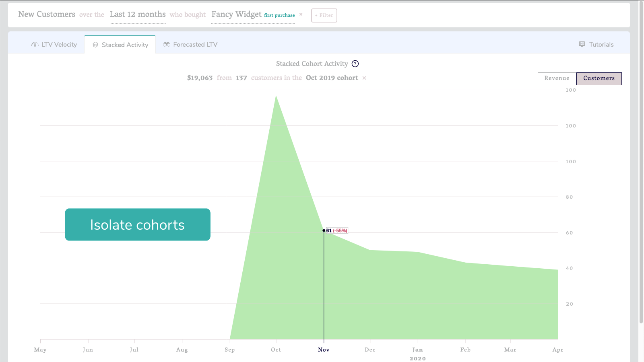
Task: Open the Tutorials link
Action: click(x=597, y=45)
